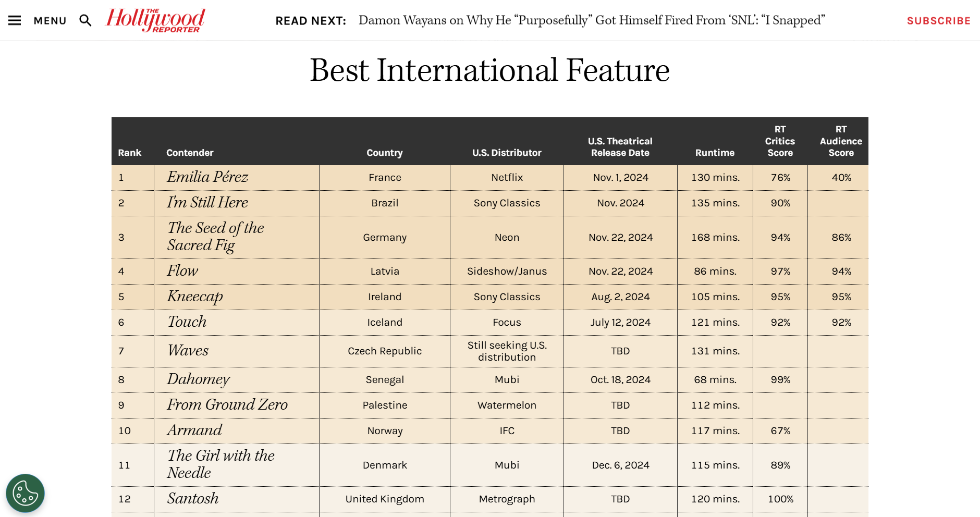Click the U.S. Theatrical Release Date header

point(620,147)
